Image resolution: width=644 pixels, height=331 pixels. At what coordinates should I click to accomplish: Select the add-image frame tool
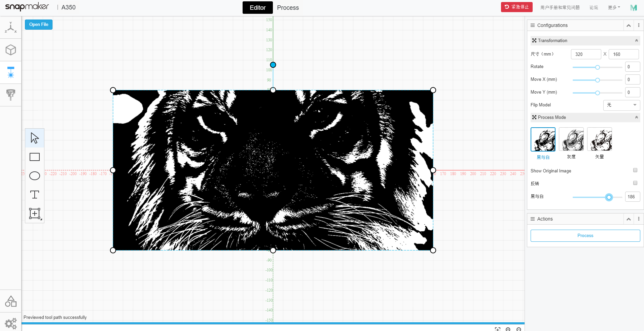tap(35, 213)
